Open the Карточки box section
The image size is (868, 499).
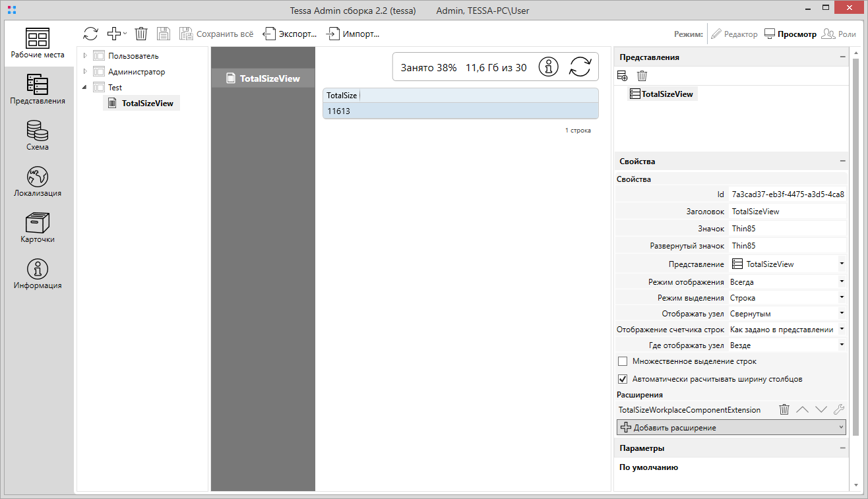coord(38,228)
